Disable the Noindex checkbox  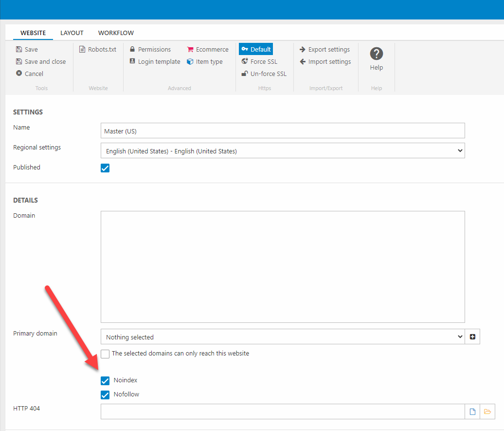[105, 380]
